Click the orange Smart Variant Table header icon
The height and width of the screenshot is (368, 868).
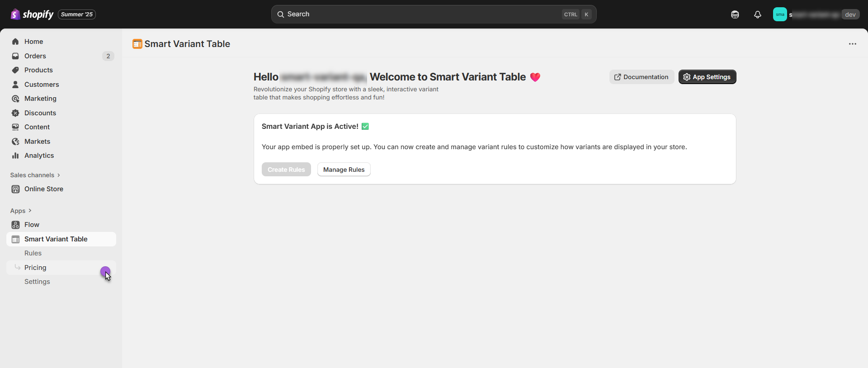137,44
